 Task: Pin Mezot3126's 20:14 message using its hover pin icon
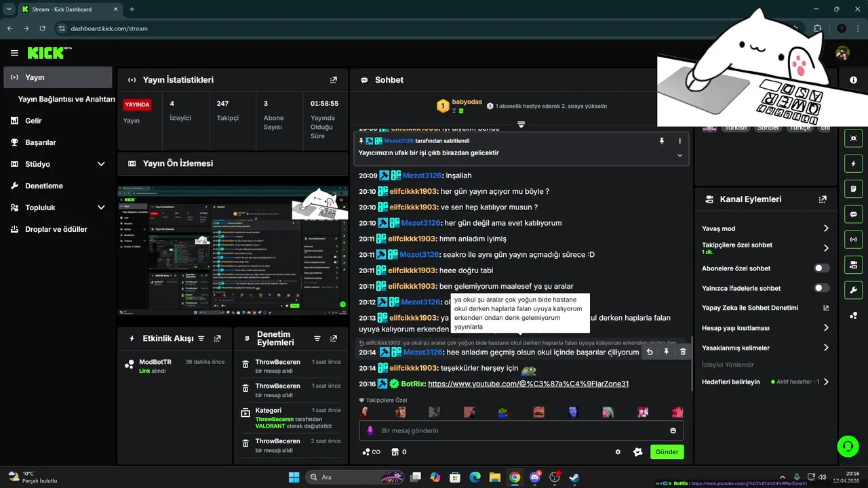coord(666,352)
